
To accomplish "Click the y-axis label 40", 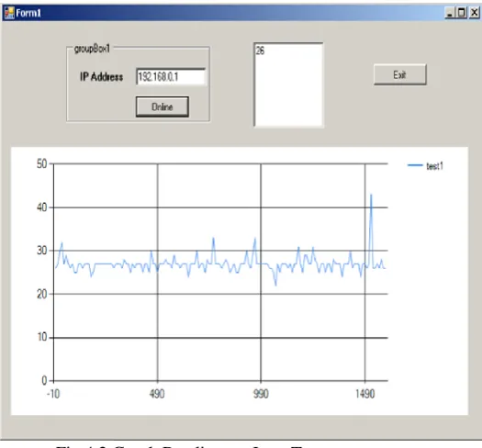I will pyautogui.click(x=42, y=207).
